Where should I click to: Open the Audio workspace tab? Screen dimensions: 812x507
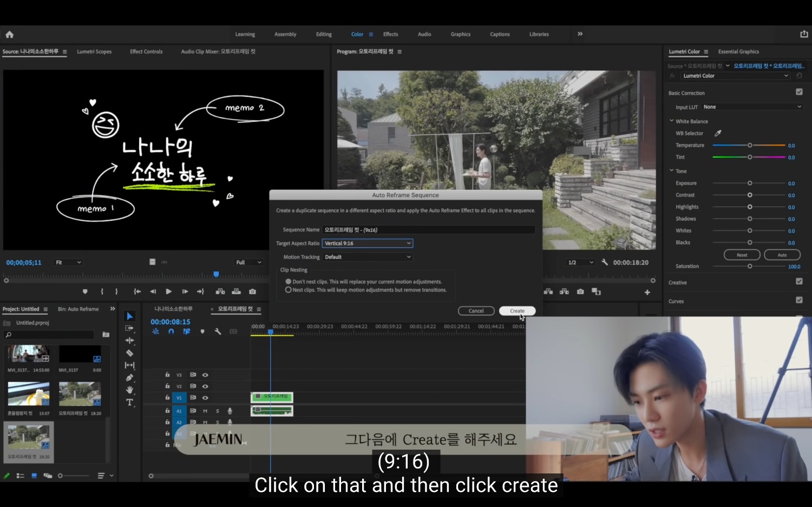(x=424, y=34)
